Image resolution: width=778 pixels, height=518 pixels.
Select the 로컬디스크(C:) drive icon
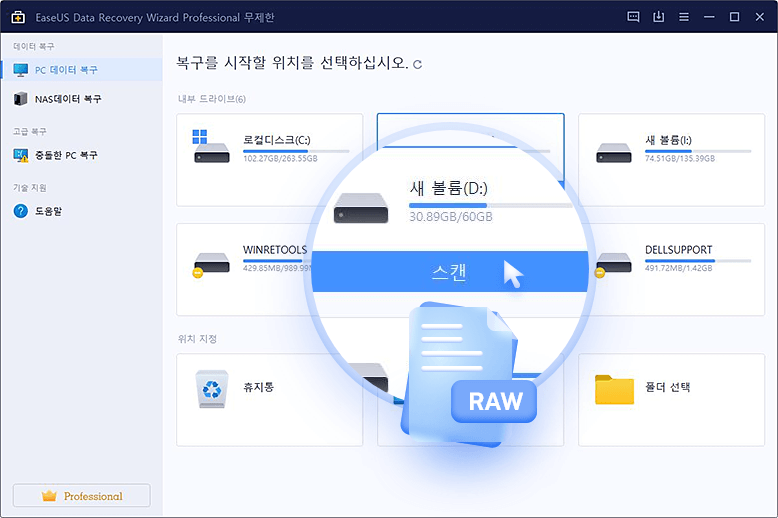[211, 146]
